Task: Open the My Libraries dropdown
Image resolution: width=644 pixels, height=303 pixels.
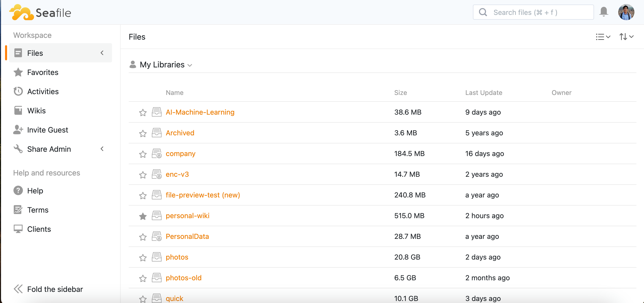Action: coord(190,65)
